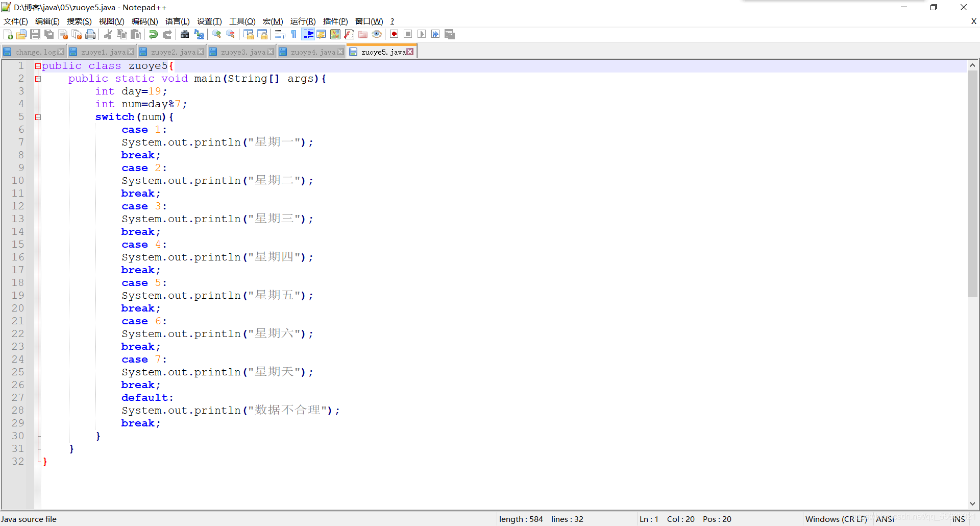Open the 窗口(W) menu
This screenshot has height=526, width=980.
[x=369, y=21]
